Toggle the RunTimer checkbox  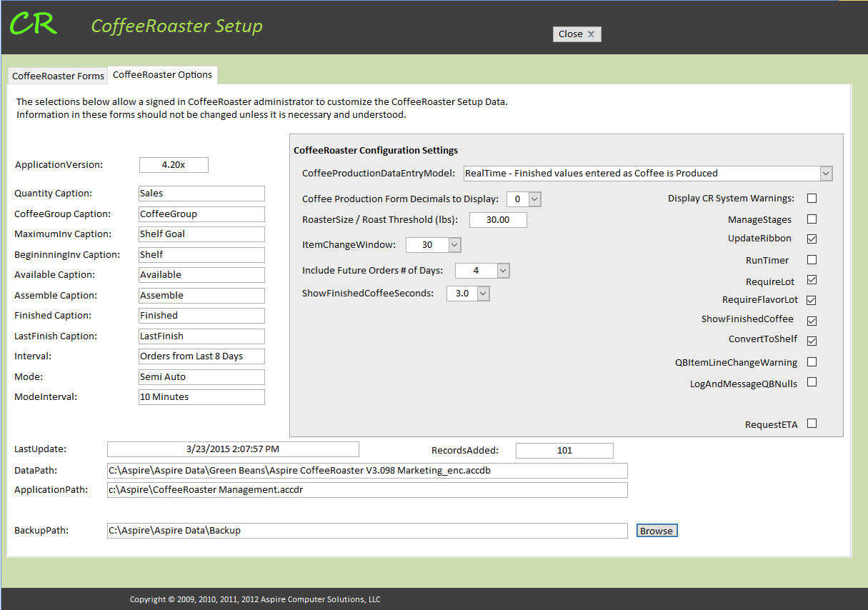[812, 260]
